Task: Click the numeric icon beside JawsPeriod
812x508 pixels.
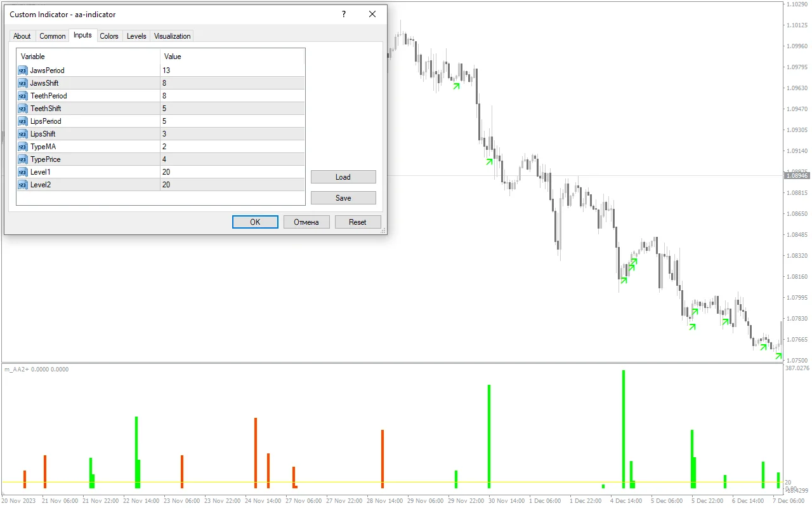Action: (x=23, y=70)
